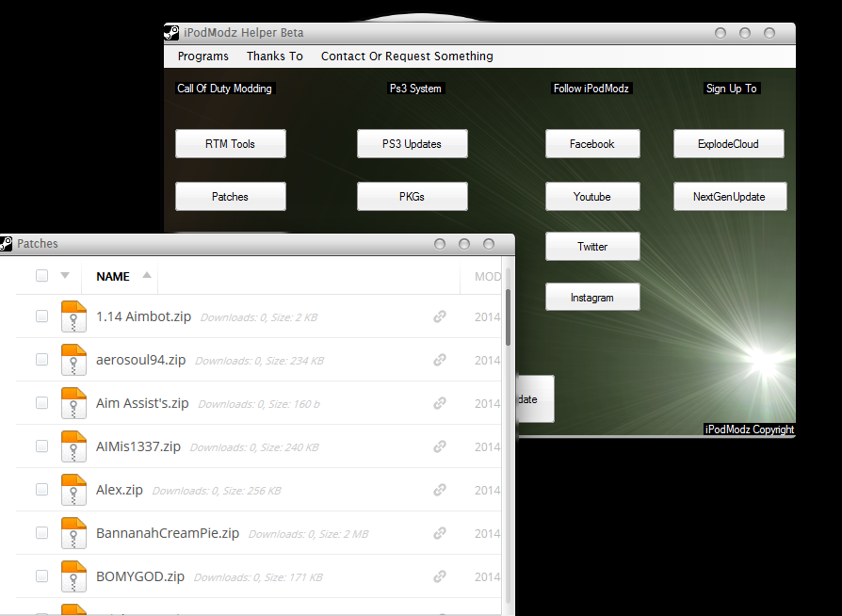Check the box for BannanahCreamPie.zip
842x616 pixels.
coord(41,533)
